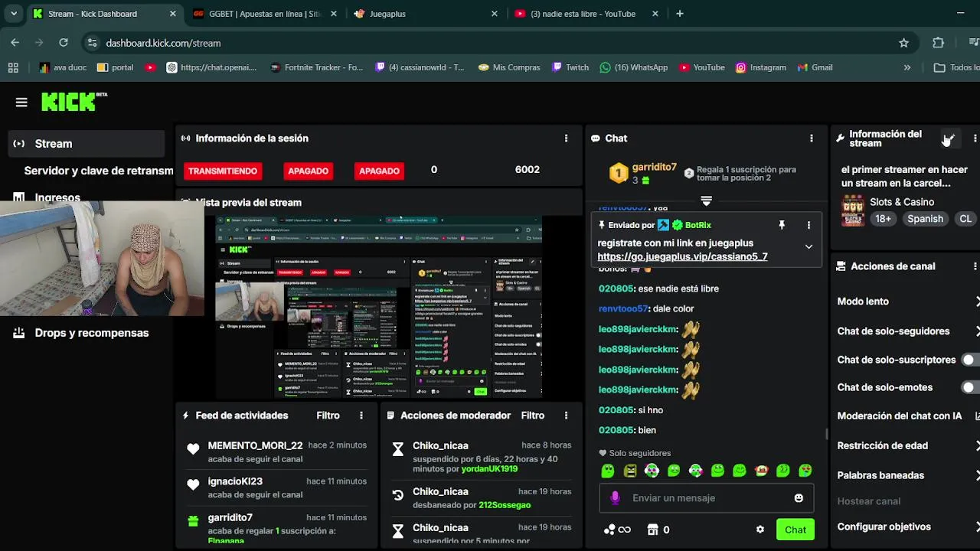Open the emoji picker smiley icon
980x551 pixels.
pos(799,498)
